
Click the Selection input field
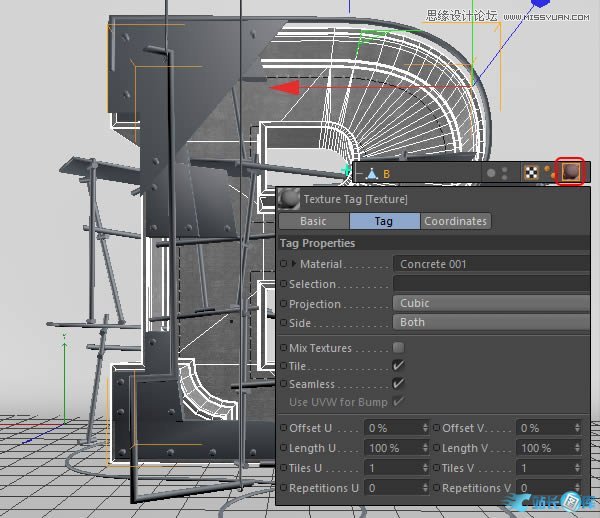(490, 284)
